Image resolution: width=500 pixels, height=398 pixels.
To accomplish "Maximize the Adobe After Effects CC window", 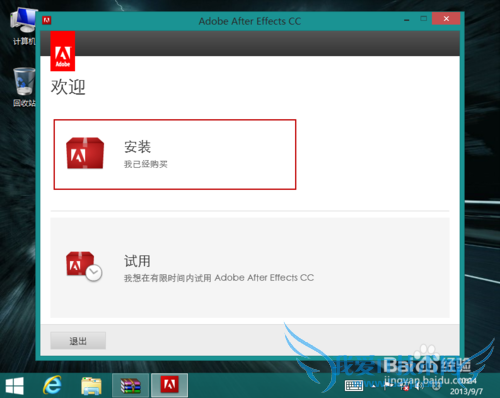I will (423, 19).
